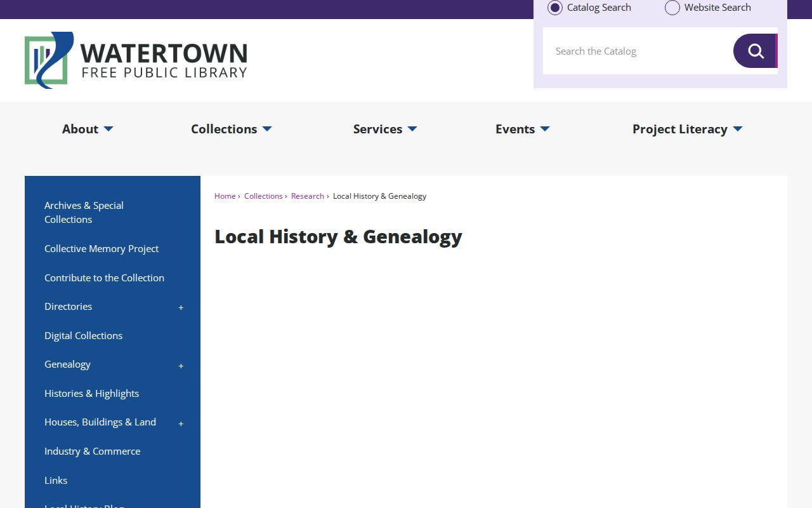Go to Home breadcrumb link
The width and height of the screenshot is (812, 508).
pos(225,196)
